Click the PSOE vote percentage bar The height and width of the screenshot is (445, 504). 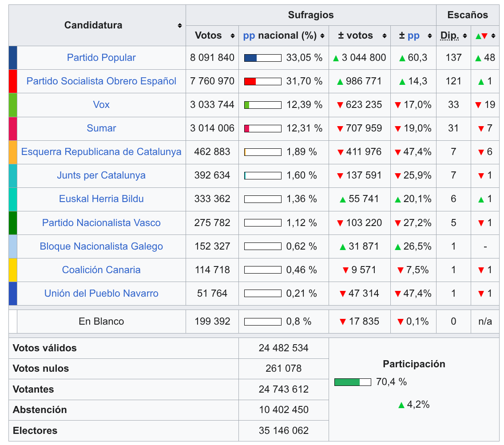point(262,81)
